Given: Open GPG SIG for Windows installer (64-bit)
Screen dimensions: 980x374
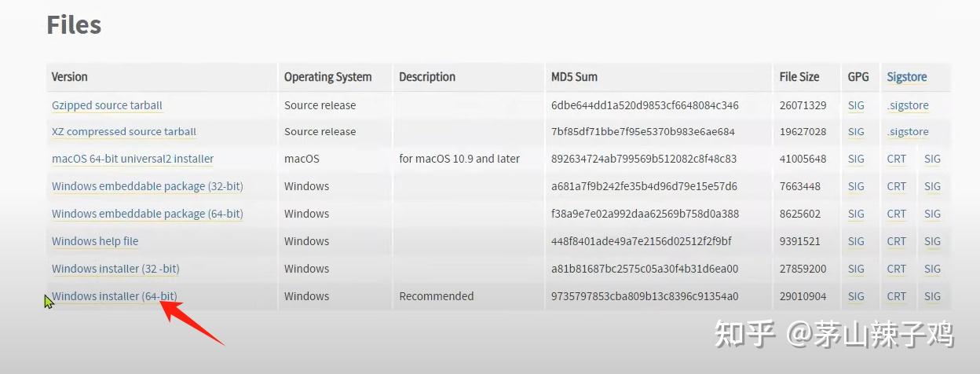Looking at the screenshot, I should click(856, 296).
